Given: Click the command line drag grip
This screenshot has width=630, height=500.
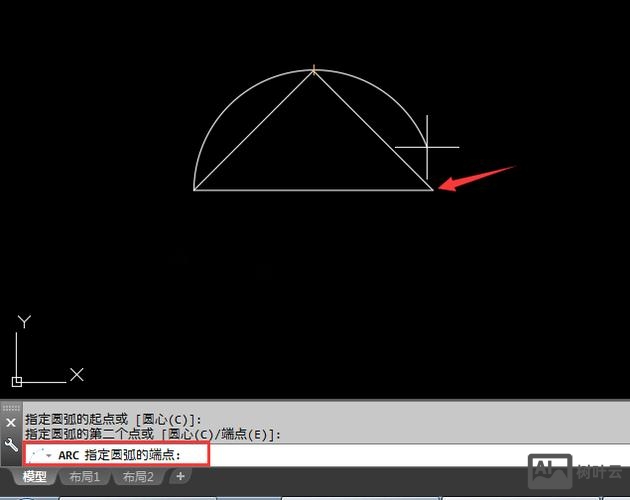Looking at the screenshot, I should coord(11,408).
